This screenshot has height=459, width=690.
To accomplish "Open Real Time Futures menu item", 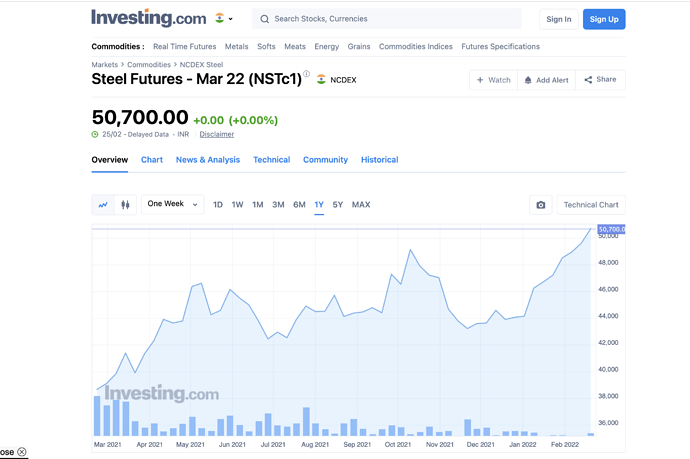I will coord(184,47).
